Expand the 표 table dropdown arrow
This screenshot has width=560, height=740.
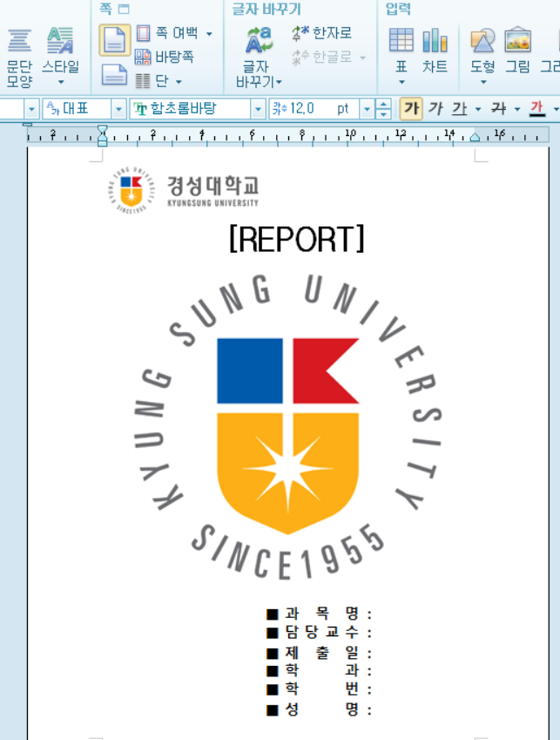point(401,83)
